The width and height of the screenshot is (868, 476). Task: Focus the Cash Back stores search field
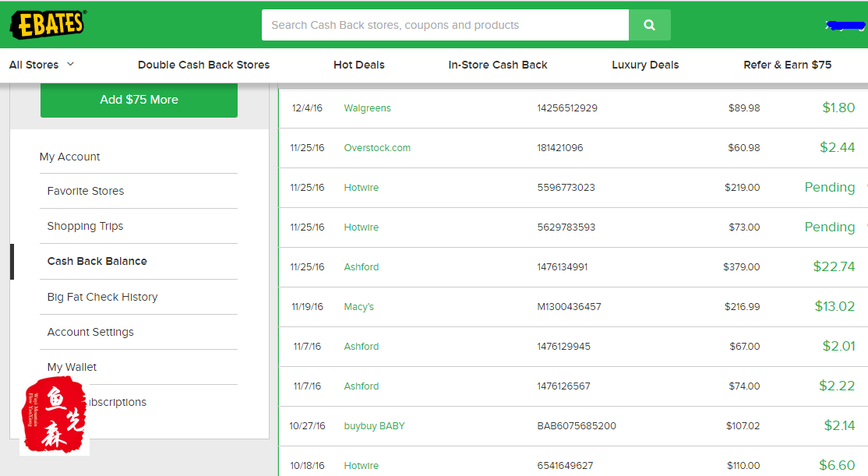tap(445, 25)
